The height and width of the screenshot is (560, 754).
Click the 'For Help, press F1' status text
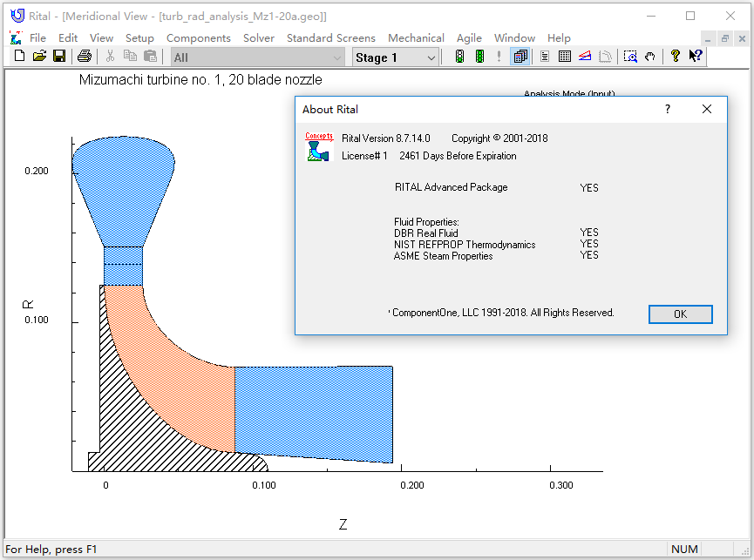coord(51,549)
